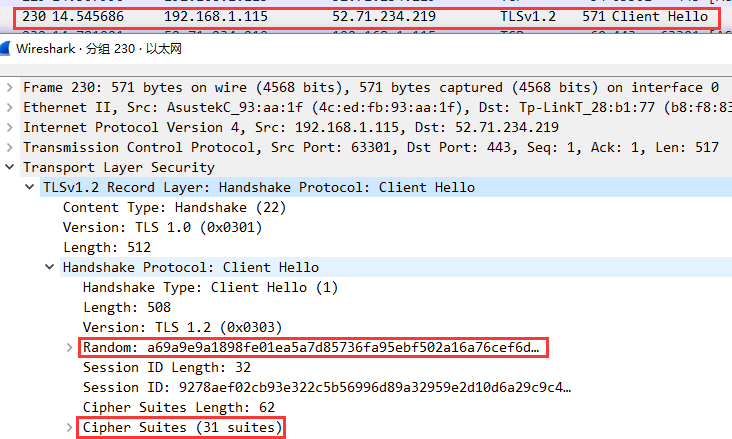The width and height of the screenshot is (732, 439).
Task: Collapse TLSv1.2 Record Layer node
Action: pos(30,187)
